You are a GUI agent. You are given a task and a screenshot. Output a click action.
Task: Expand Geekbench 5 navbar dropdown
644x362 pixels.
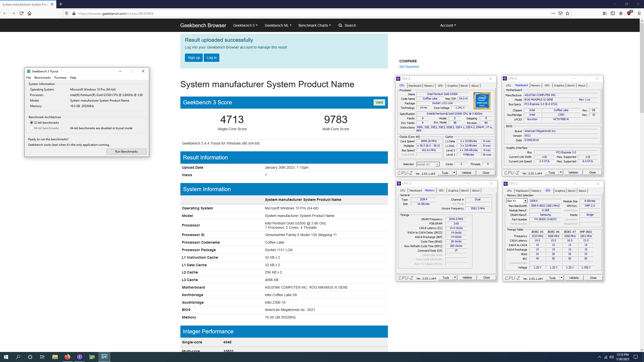pyautogui.click(x=245, y=25)
